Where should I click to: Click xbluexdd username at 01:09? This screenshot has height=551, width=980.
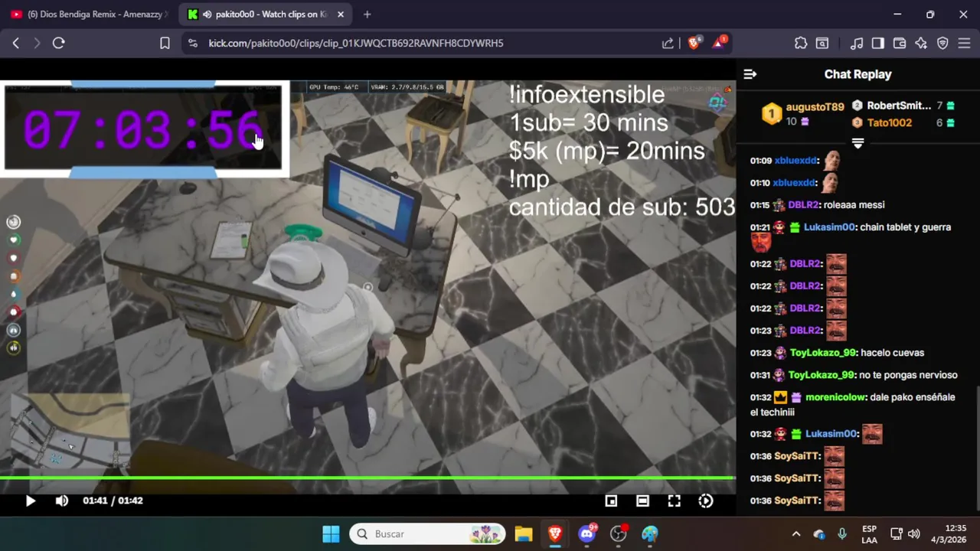pos(795,161)
